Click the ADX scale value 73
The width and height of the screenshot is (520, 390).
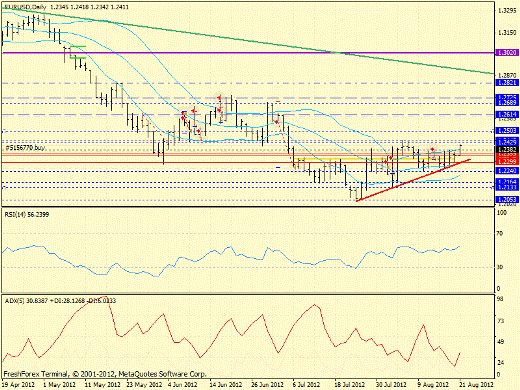click(x=500, y=321)
